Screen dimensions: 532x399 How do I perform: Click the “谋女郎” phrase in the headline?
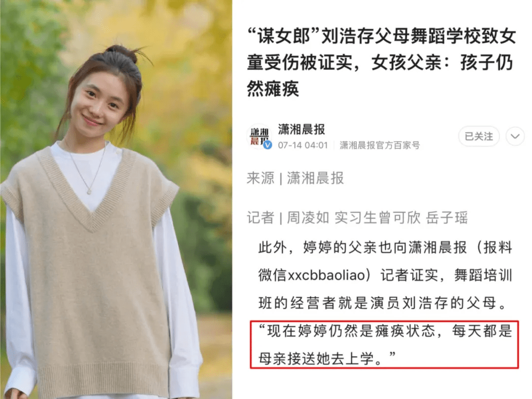click(284, 36)
